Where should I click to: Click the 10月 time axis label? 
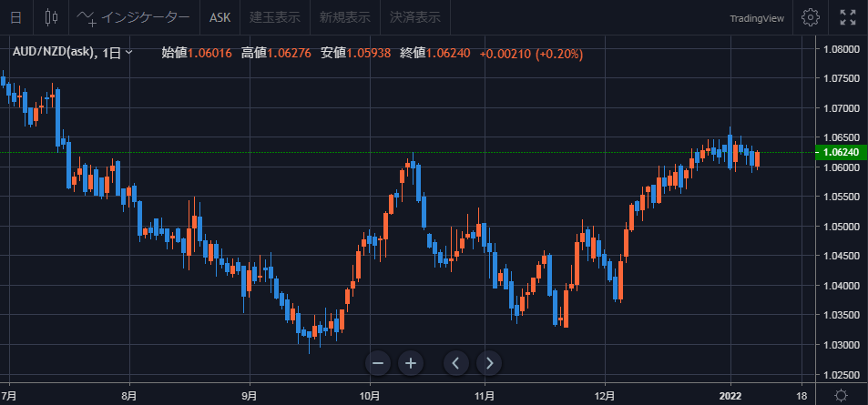click(370, 396)
